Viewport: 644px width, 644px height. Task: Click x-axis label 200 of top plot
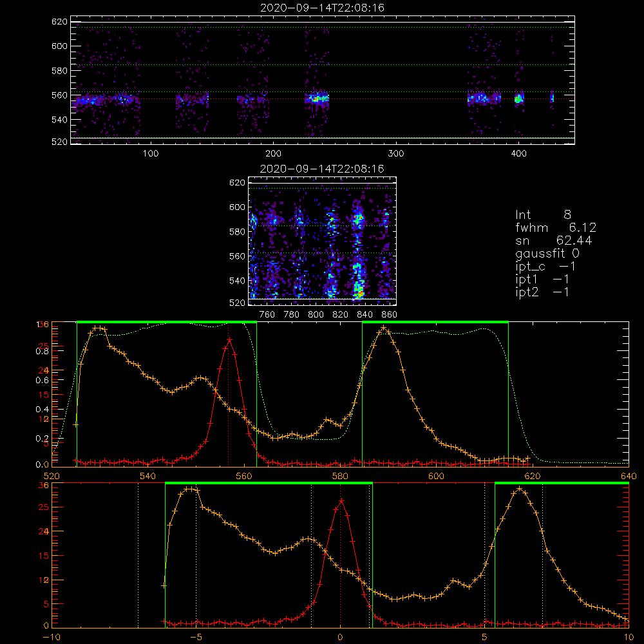pyautogui.click(x=273, y=154)
